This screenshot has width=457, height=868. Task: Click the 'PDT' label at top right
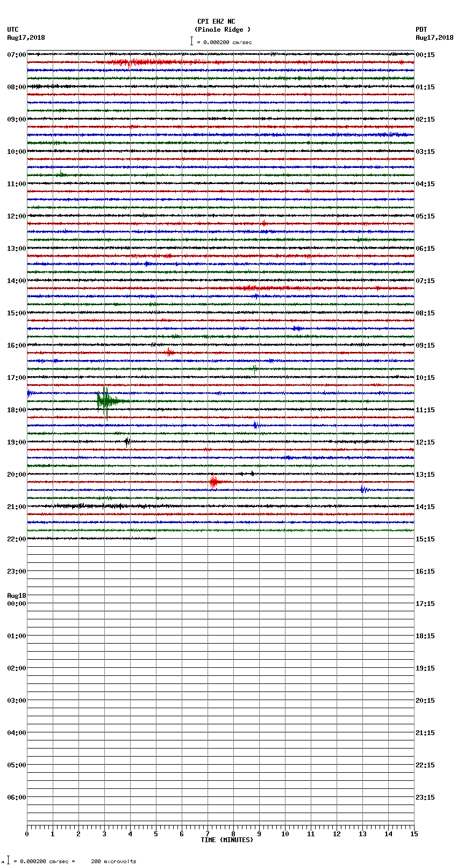click(422, 30)
